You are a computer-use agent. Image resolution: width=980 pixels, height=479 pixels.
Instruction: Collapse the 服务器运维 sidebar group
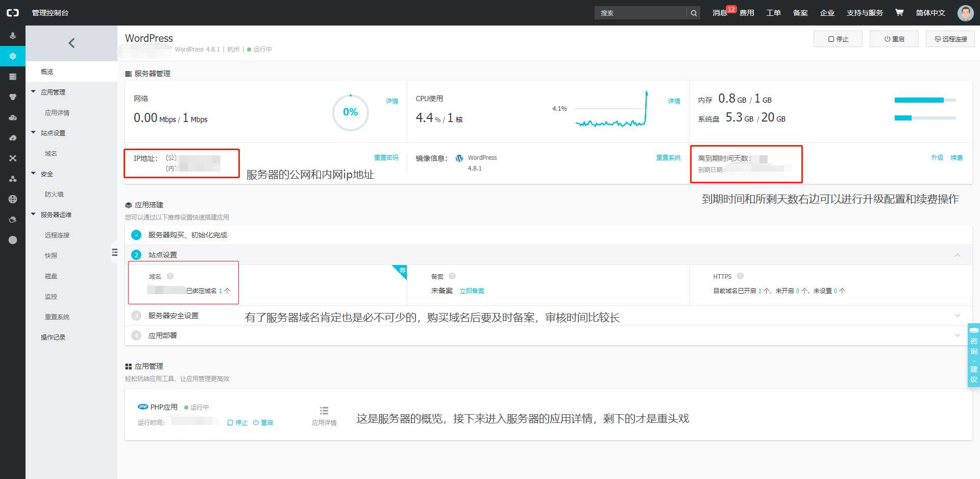tap(34, 214)
